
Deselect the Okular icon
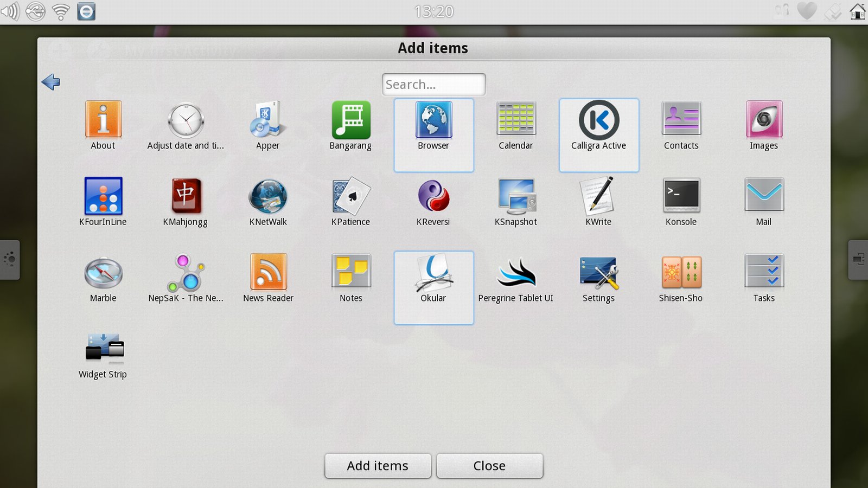coord(433,272)
